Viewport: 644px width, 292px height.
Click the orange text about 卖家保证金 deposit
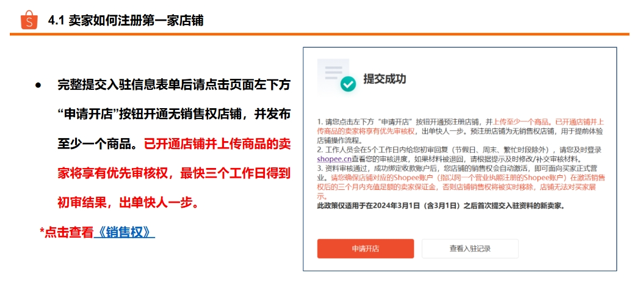tap(461, 187)
